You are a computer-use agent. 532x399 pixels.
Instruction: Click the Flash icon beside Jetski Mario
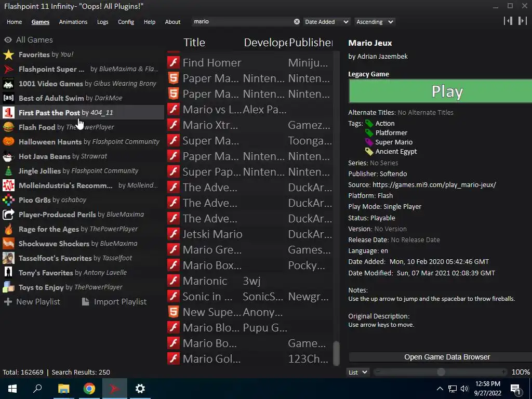(174, 234)
